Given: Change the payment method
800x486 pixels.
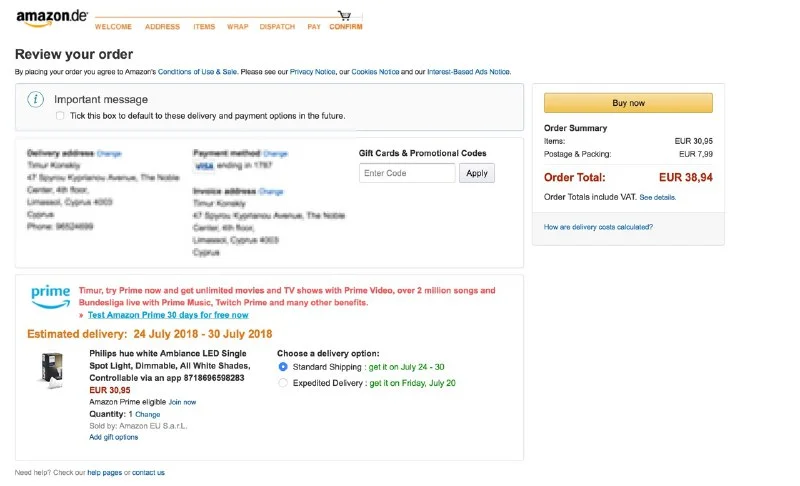Looking at the screenshot, I should pos(275,154).
